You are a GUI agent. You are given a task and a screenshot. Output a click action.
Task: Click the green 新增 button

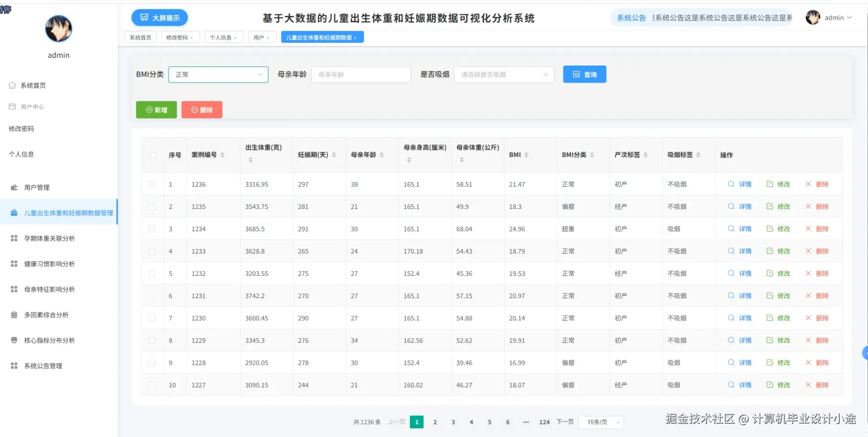point(156,110)
